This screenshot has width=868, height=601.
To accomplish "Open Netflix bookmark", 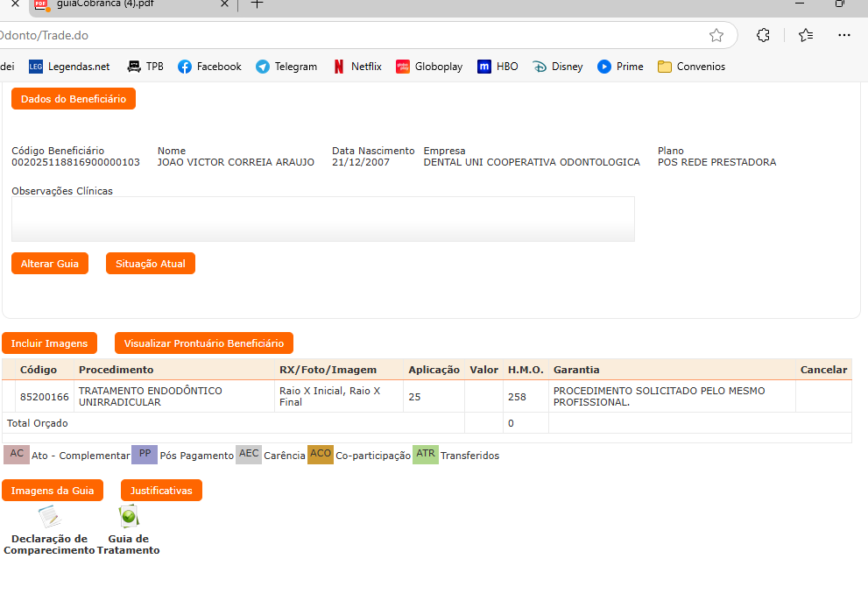I will 357,67.
